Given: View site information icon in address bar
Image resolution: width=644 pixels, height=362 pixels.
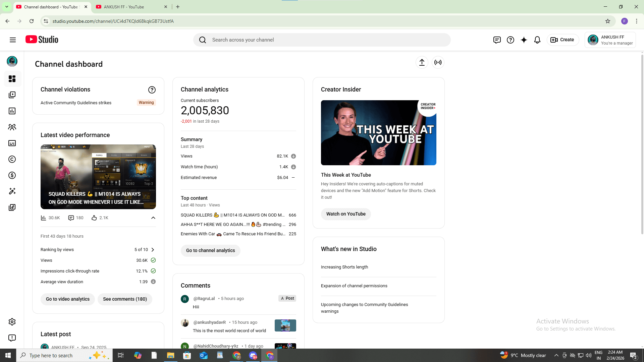Looking at the screenshot, I should (46, 21).
